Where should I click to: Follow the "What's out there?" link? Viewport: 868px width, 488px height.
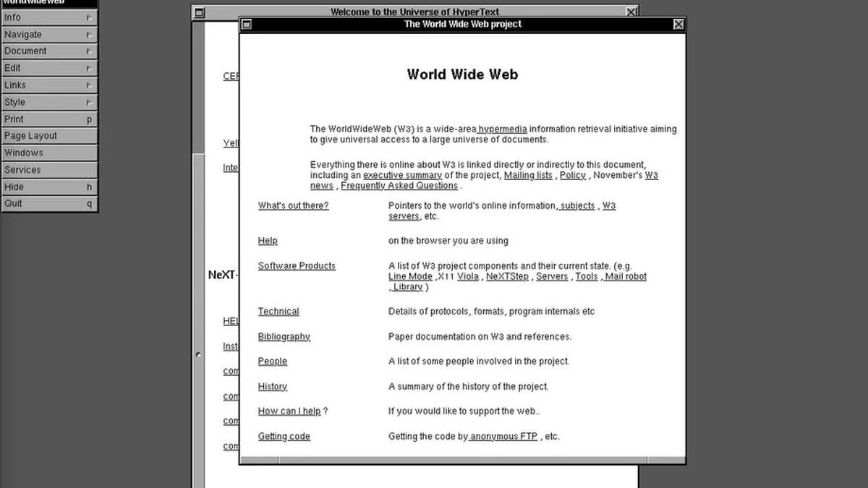pos(293,205)
